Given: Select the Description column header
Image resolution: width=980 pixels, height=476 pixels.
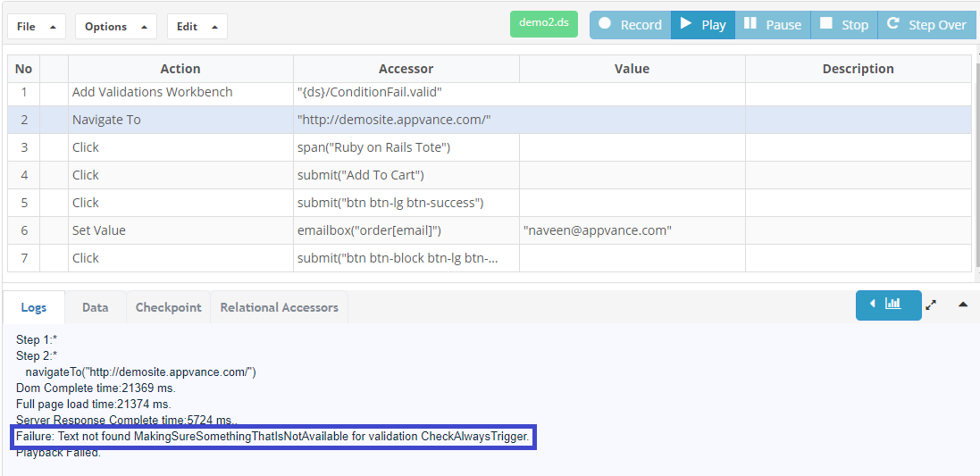Looking at the screenshot, I should point(859,69).
